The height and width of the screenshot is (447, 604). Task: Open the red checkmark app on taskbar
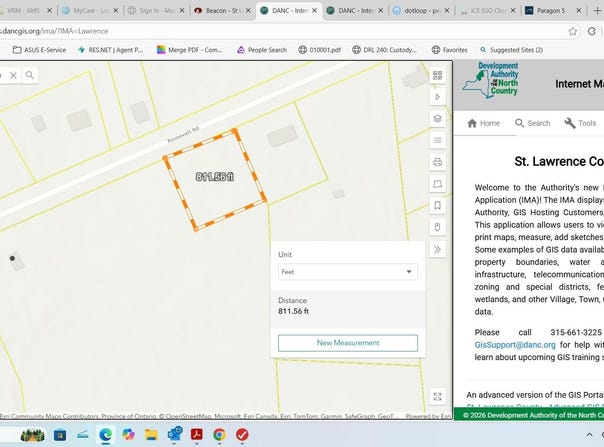[242, 435]
